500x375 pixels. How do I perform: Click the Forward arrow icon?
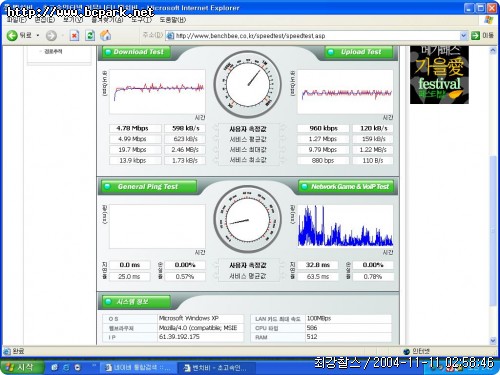click(51, 35)
